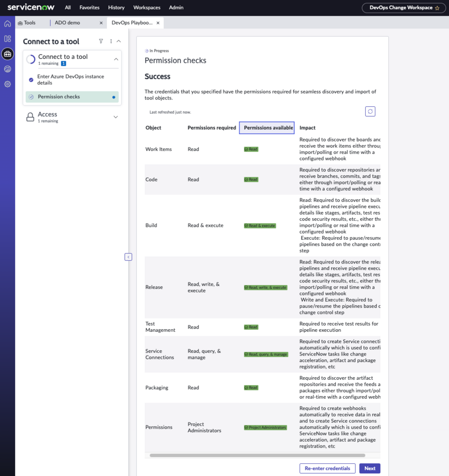The height and width of the screenshot is (476, 449).
Task: Open the vertical three-dot more menu
Action: pyautogui.click(x=111, y=41)
